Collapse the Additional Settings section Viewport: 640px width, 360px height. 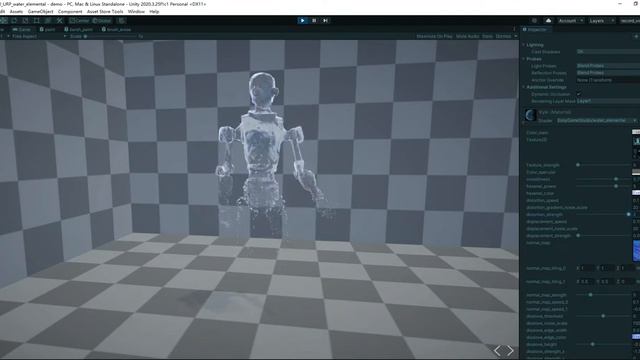(524, 87)
